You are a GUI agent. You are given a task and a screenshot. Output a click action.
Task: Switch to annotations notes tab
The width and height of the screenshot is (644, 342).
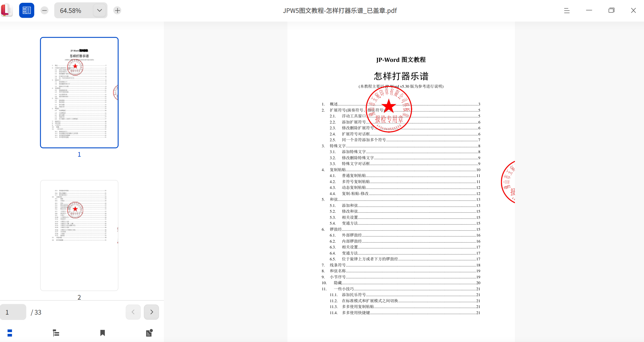[149, 333]
